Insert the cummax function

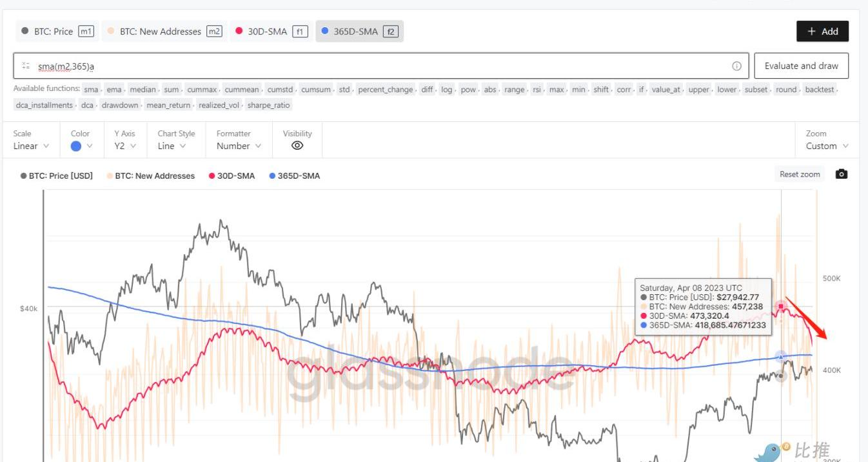(202, 90)
